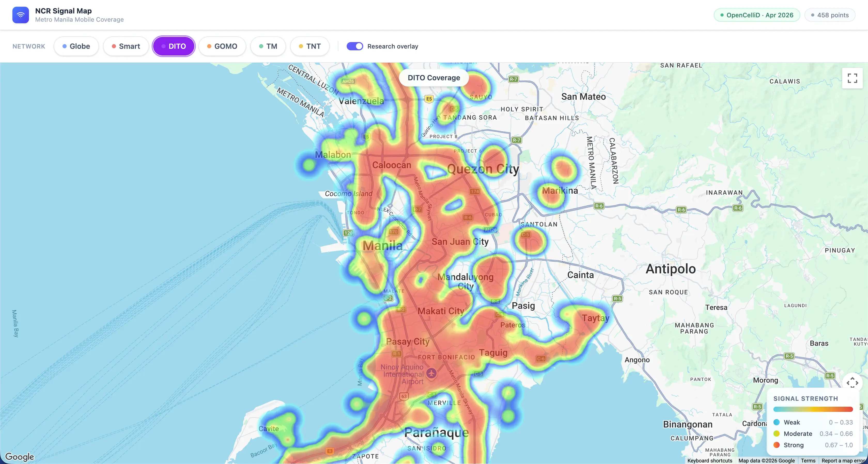The height and width of the screenshot is (464, 868).
Task: Click the OpenCellID Apr 2026 badge
Action: 757,15
